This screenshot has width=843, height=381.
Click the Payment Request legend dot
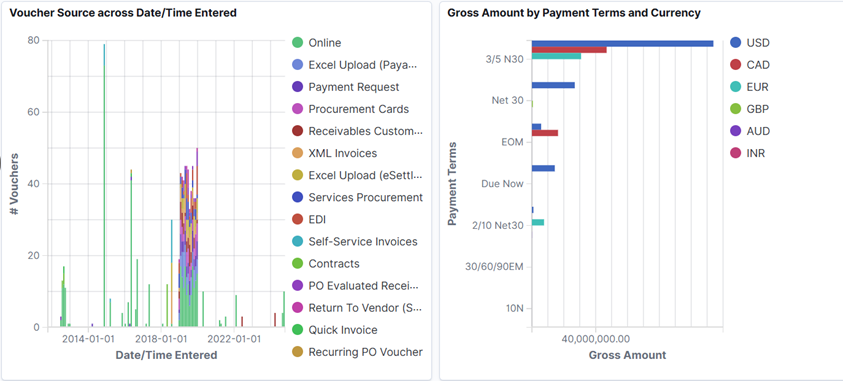[297, 87]
